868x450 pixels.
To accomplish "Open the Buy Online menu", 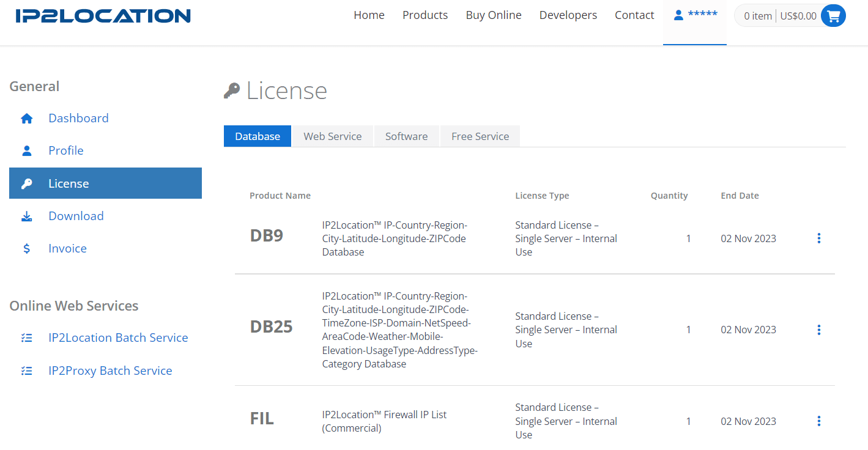I will click(494, 15).
